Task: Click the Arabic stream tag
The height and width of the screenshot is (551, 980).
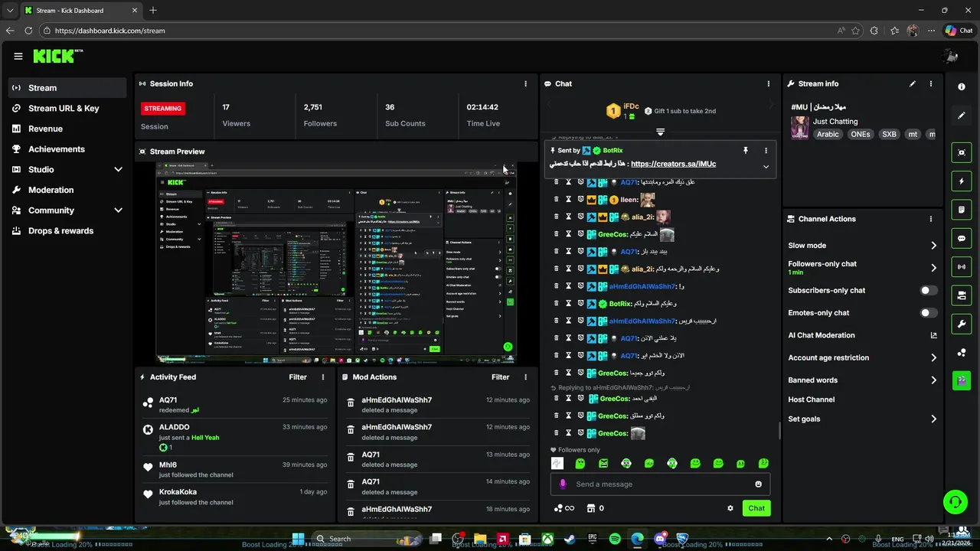Action: point(828,134)
